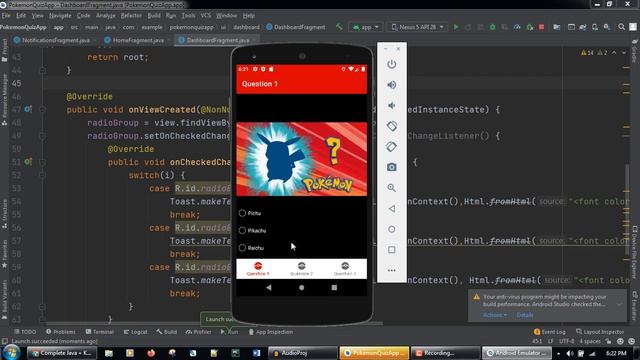The height and width of the screenshot is (360, 640).
Task: Open the Problems tool window
Action: (x=61, y=332)
